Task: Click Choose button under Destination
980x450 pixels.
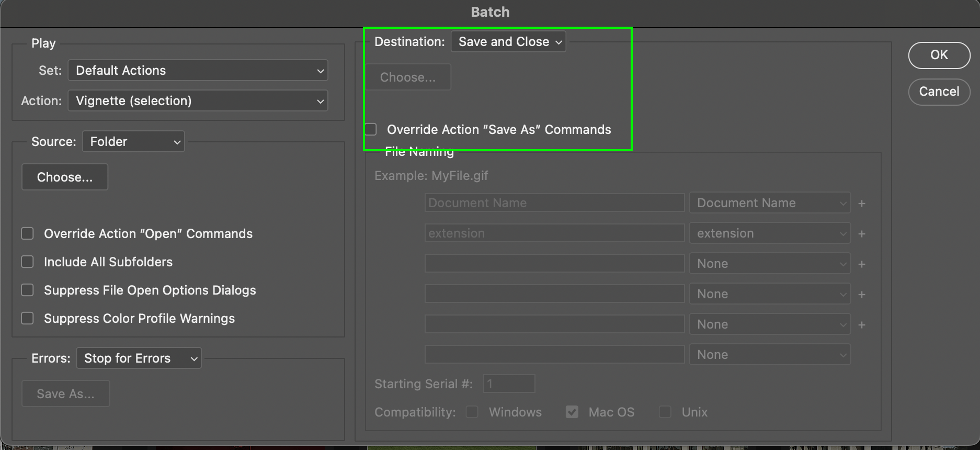Action: pyautogui.click(x=408, y=77)
